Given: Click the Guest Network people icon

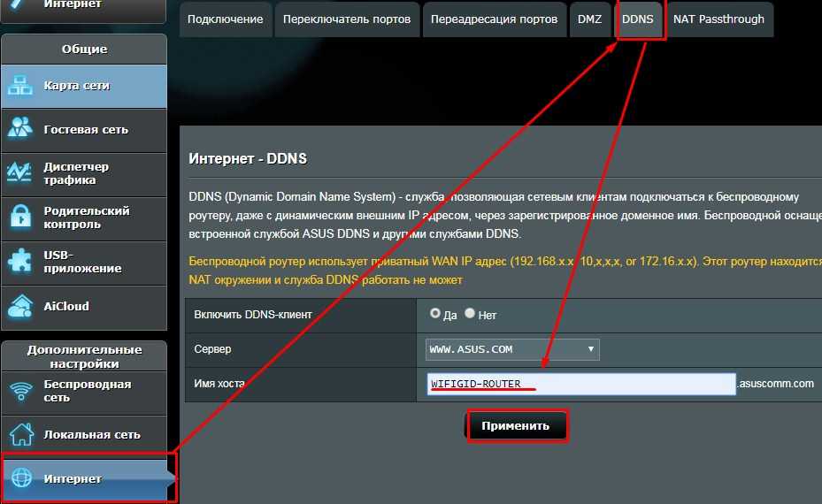Looking at the screenshot, I should [20, 129].
